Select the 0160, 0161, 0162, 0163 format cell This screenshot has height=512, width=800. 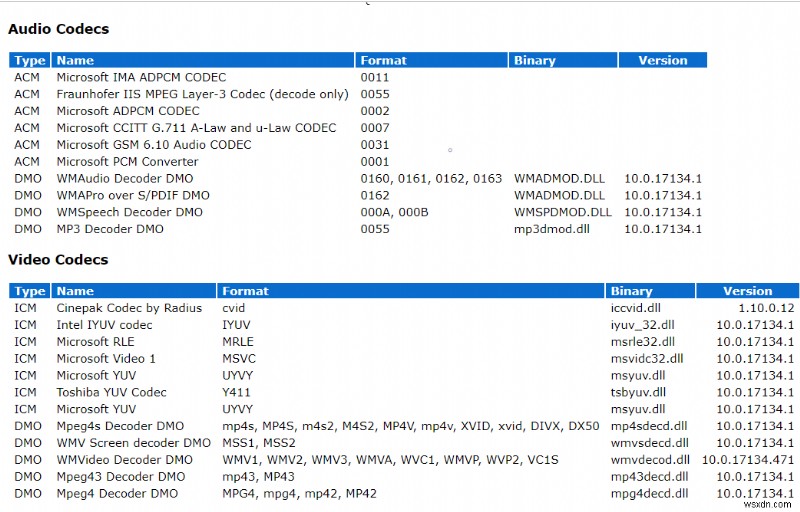click(431, 178)
